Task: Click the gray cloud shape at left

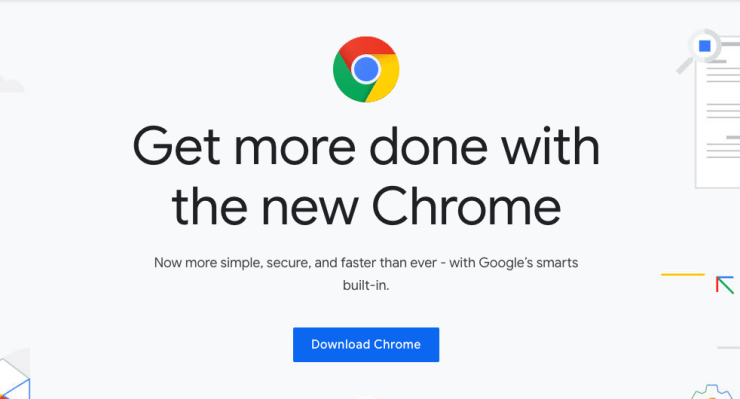Action: pos(11,84)
